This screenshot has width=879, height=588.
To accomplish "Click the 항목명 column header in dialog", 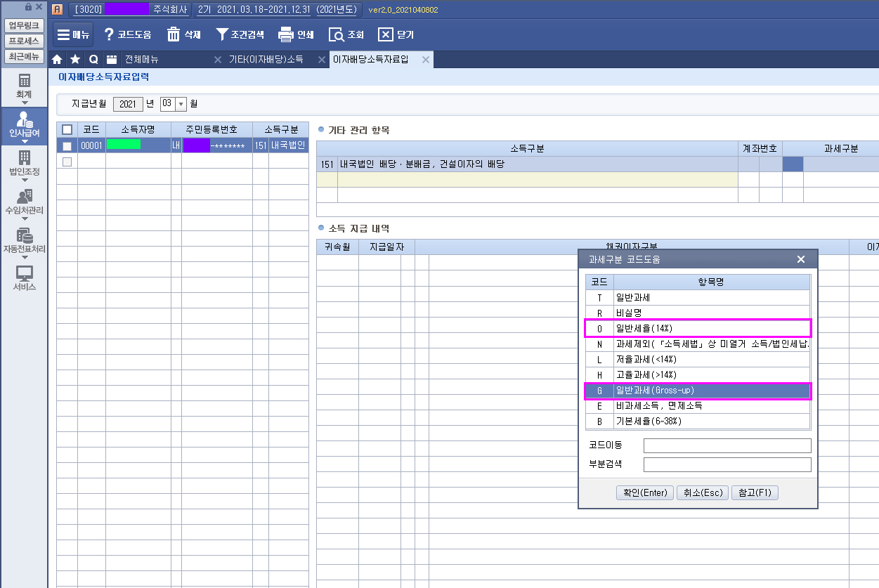I will pos(711,282).
